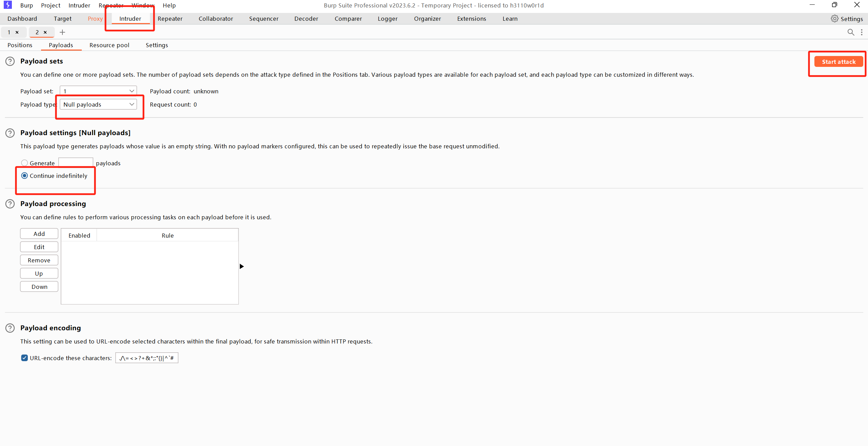Open help for Payload sets
Viewport: 868px width, 446px height.
pos(10,61)
